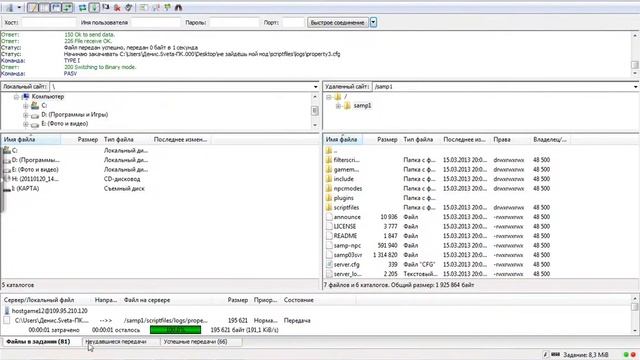Select the transferring file's icon in queue
The width and height of the screenshot is (640, 360).
coord(7,320)
